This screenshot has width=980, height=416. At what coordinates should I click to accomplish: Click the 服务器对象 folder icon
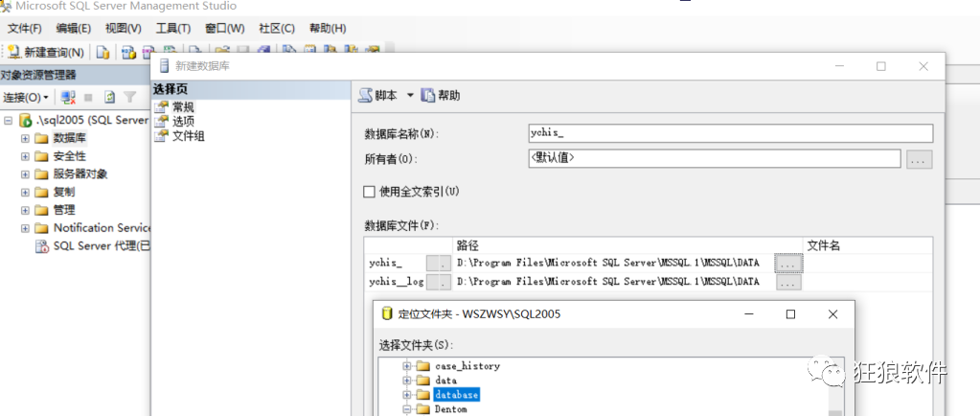pos(41,173)
